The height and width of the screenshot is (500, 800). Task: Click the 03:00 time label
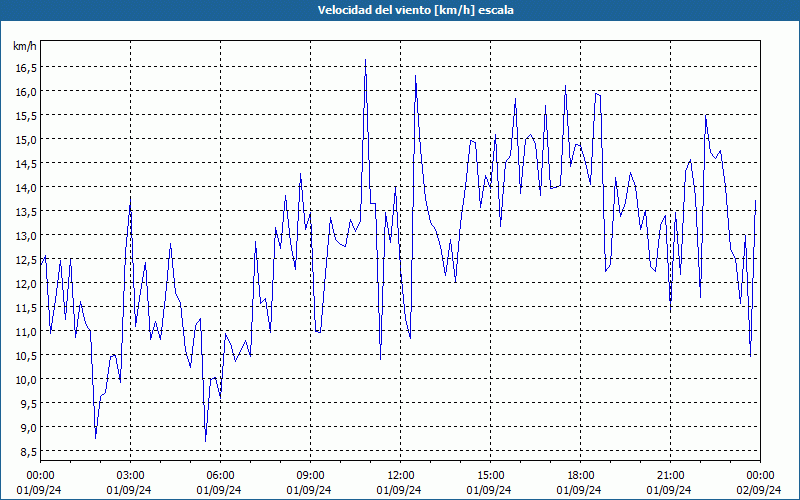pos(130,476)
